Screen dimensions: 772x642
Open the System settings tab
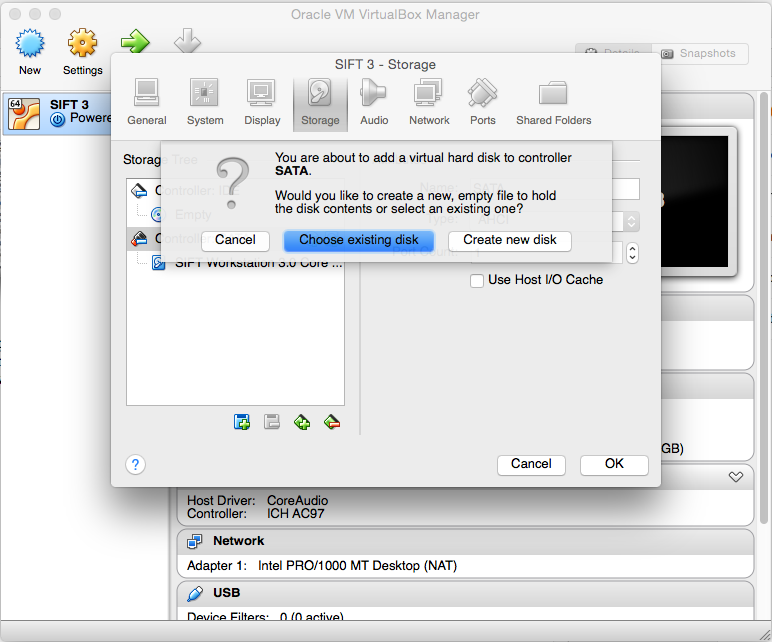[205, 102]
